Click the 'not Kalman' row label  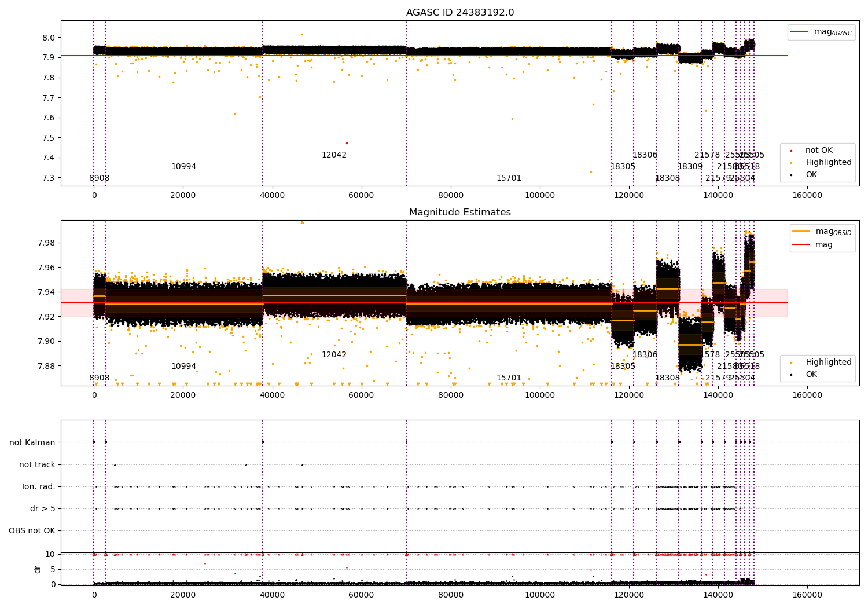[x=32, y=442]
